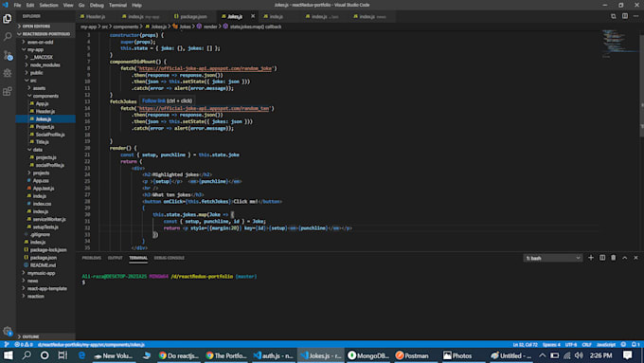This screenshot has height=363, width=644.
Task: Change language mode JavaScript in status bar
Action: (606, 344)
